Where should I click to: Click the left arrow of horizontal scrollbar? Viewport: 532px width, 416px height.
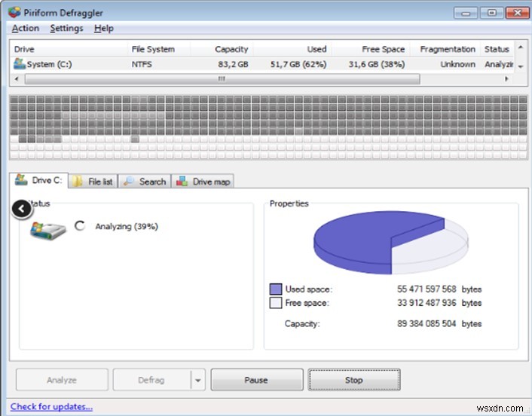[17, 78]
